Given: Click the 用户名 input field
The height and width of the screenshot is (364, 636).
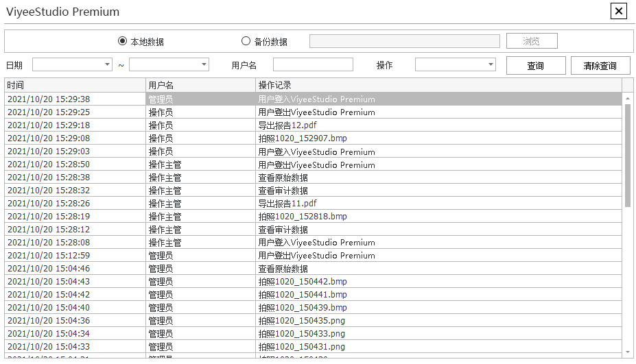Looking at the screenshot, I should click(x=313, y=64).
